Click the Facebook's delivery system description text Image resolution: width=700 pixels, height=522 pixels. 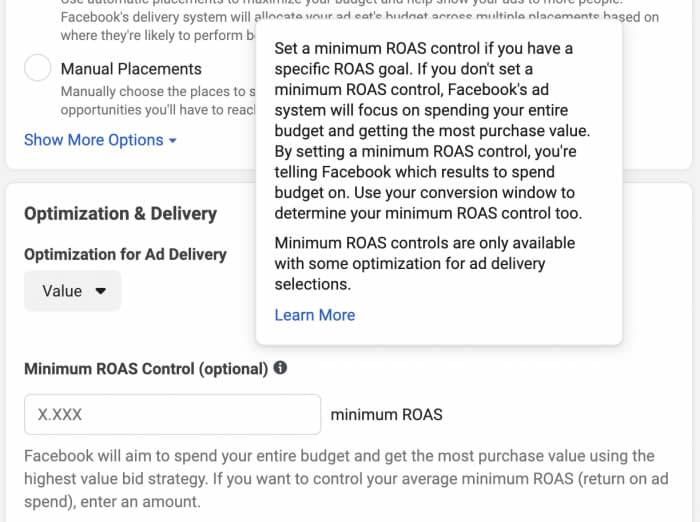(x=158, y=26)
